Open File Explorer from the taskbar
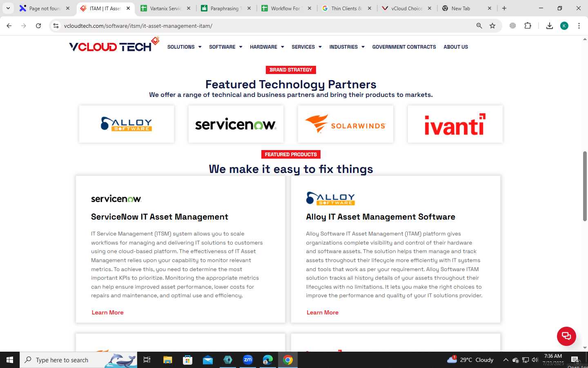The width and height of the screenshot is (588, 368). (167, 360)
